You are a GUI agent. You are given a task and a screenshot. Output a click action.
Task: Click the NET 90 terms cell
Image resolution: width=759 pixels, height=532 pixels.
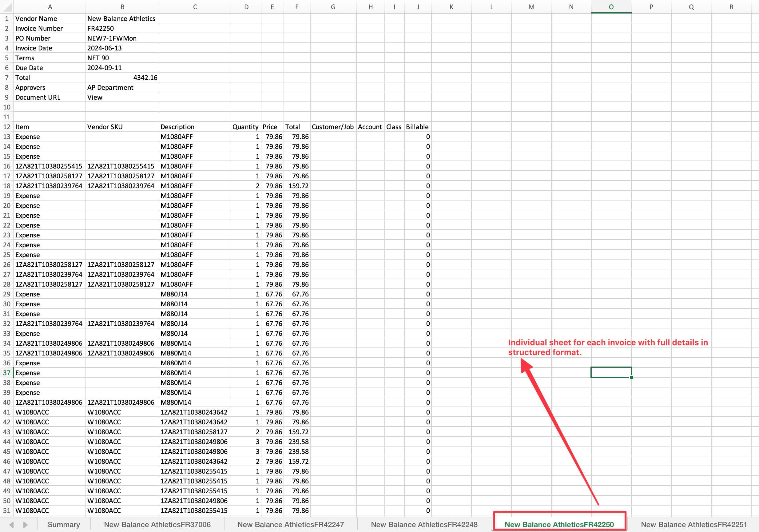point(122,58)
